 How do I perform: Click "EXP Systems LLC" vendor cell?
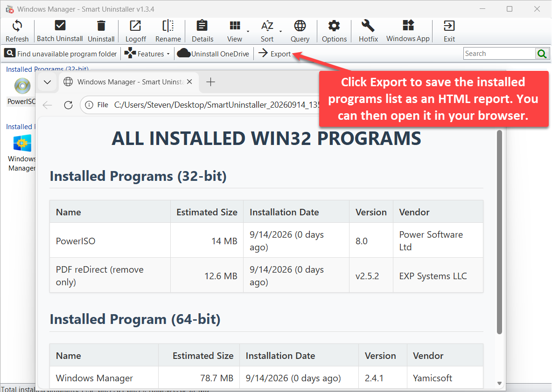click(438, 275)
